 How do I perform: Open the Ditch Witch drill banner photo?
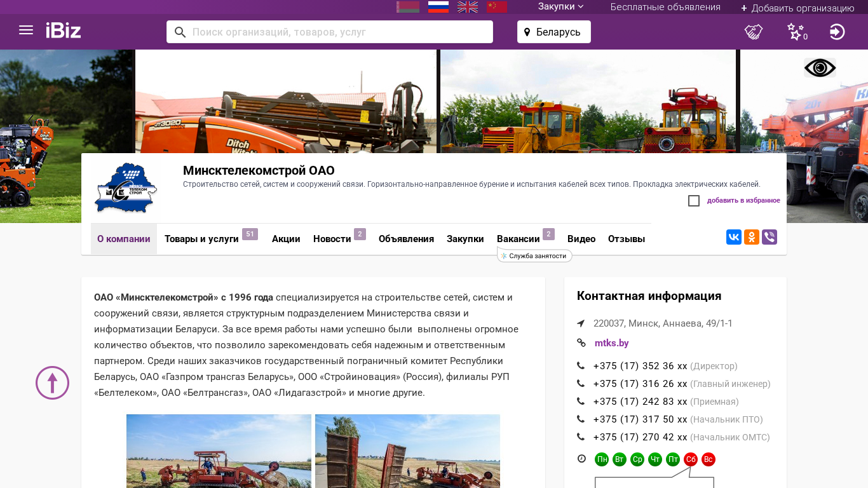[286, 101]
